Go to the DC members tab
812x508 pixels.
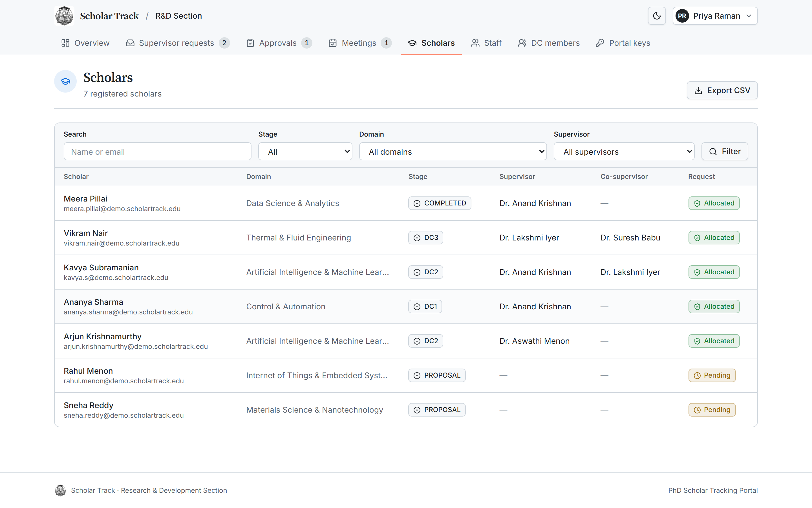(x=549, y=43)
